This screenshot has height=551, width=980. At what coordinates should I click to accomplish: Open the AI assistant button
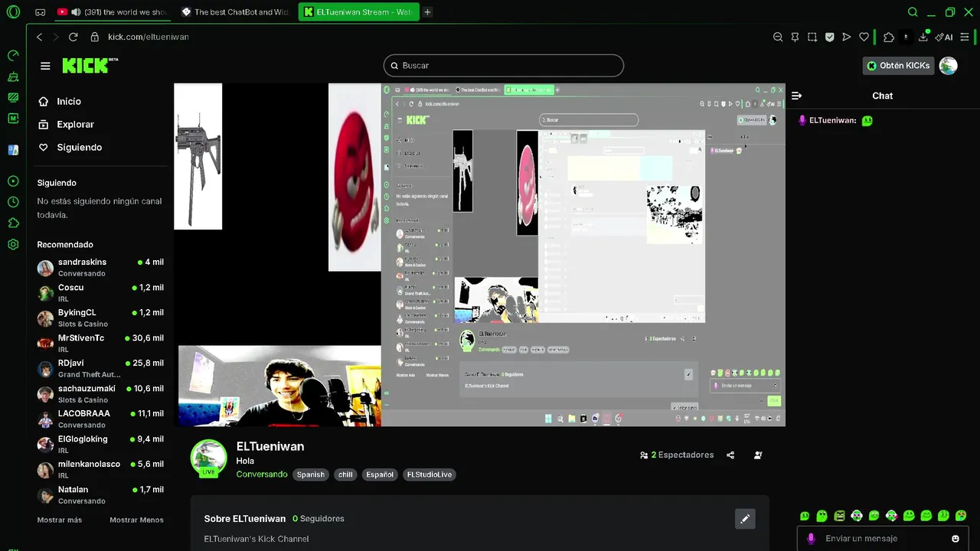click(944, 37)
